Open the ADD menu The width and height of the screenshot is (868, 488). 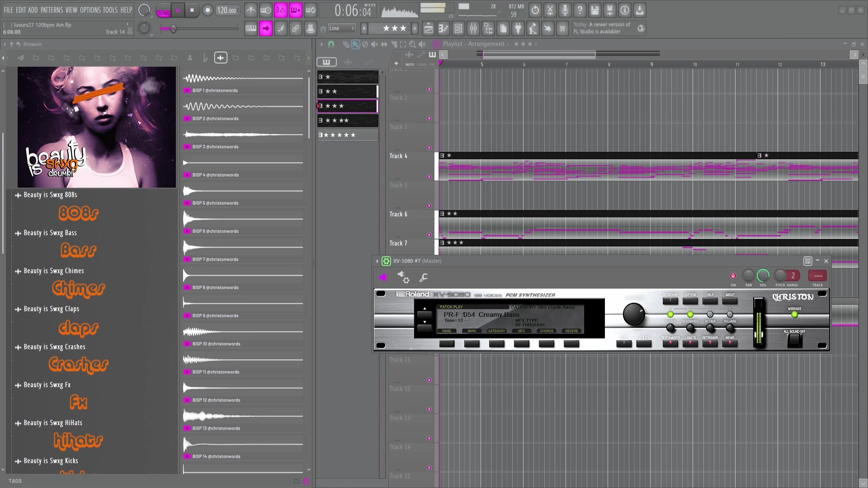point(33,10)
